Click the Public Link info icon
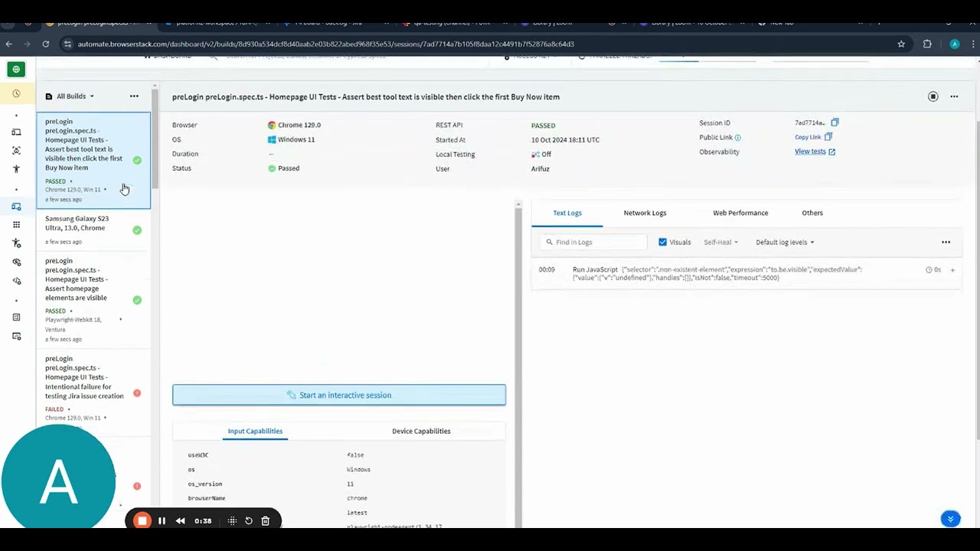 737,138
